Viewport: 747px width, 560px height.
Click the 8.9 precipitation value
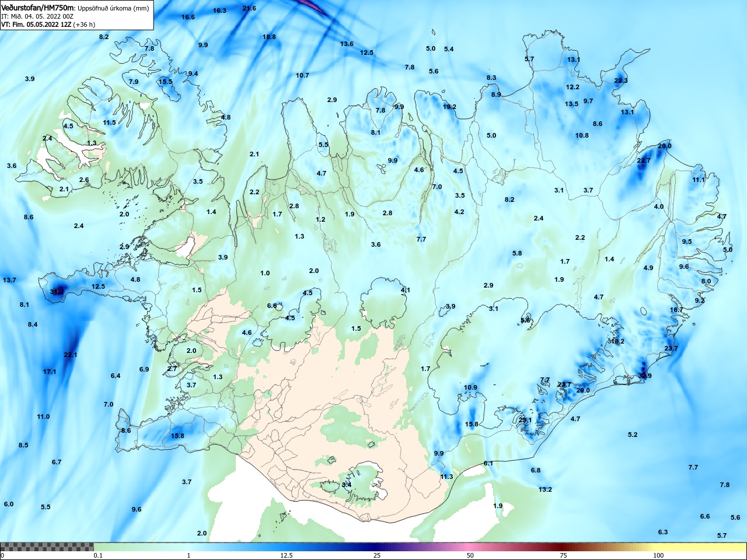[x=496, y=94]
